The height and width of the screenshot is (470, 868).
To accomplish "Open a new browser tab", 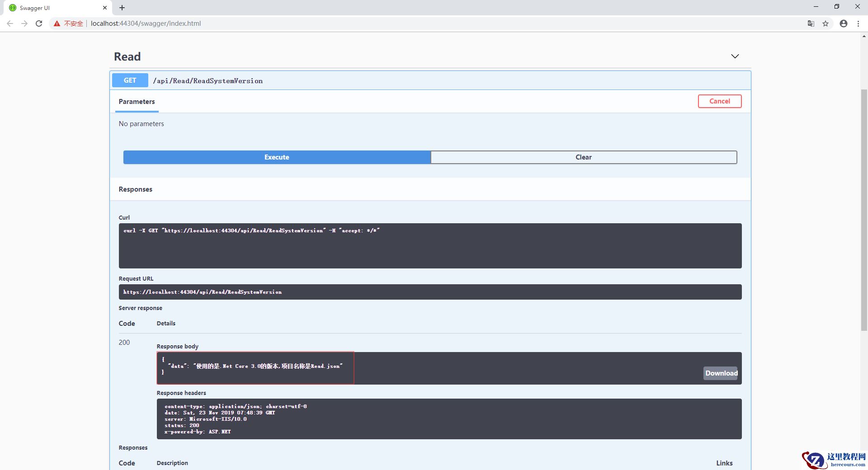I will coord(122,8).
